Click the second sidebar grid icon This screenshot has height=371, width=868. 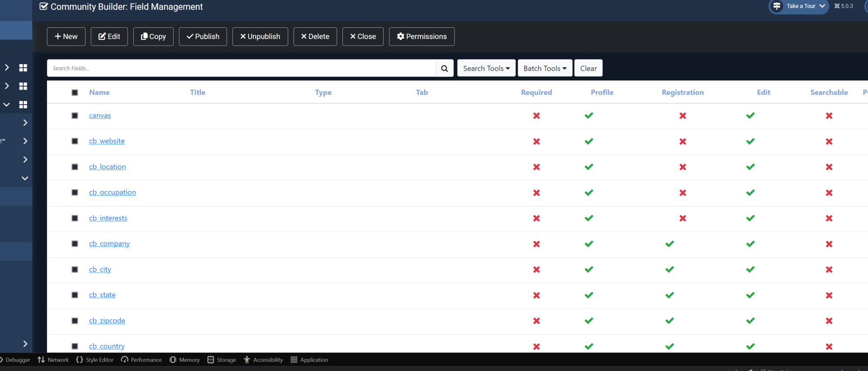click(x=23, y=86)
